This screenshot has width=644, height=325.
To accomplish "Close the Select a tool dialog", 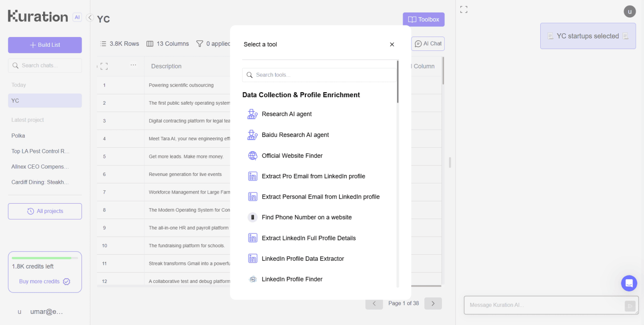I will 392,44.
